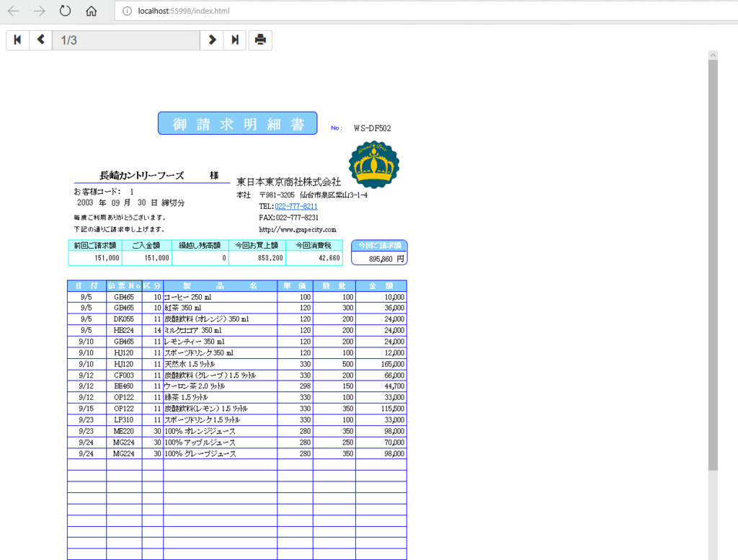Image resolution: width=738 pixels, height=560 pixels.
Task: Go to the previous report page
Action: pos(41,40)
